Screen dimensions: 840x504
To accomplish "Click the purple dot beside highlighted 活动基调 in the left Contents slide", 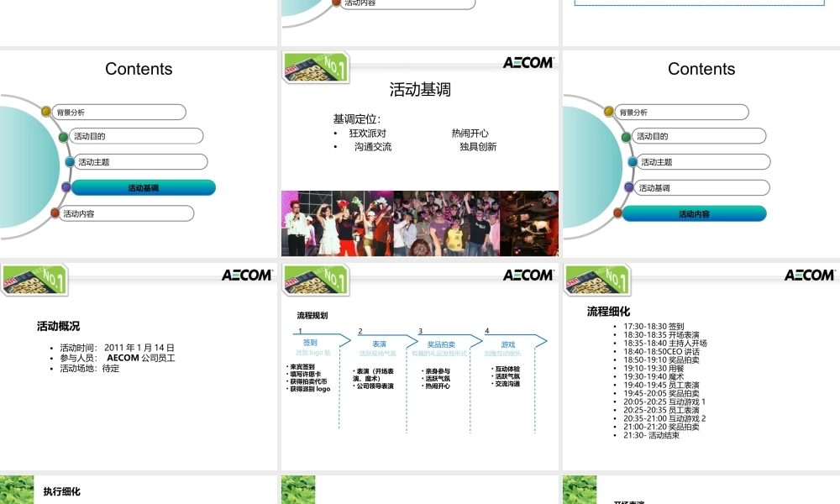I will click(66, 187).
